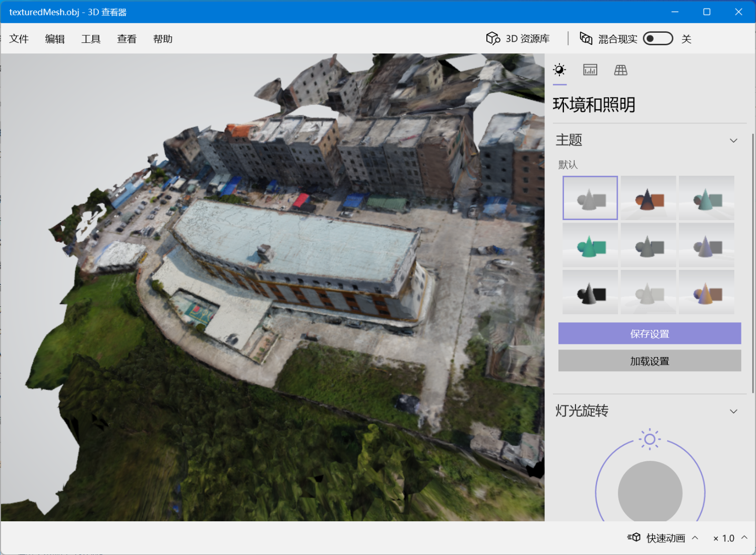Select the purple-gray cone theme thumbnail
Screen dimensions: 756x555
point(707,245)
